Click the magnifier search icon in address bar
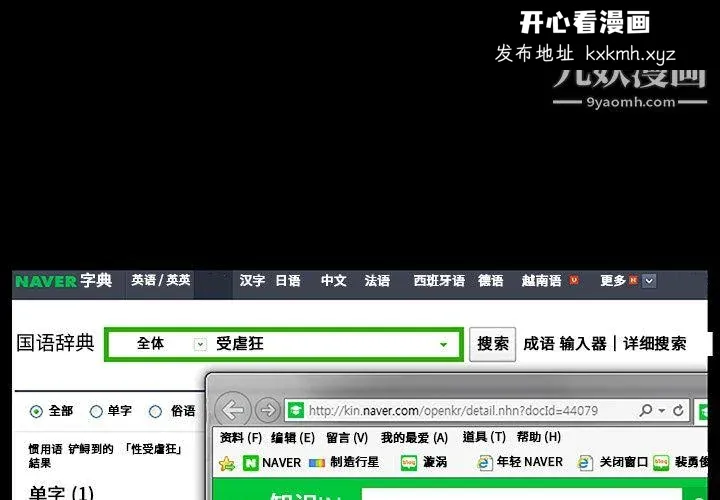The height and width of the screenshot is (500, 720). pyautogui.click(x=646, y=410)
